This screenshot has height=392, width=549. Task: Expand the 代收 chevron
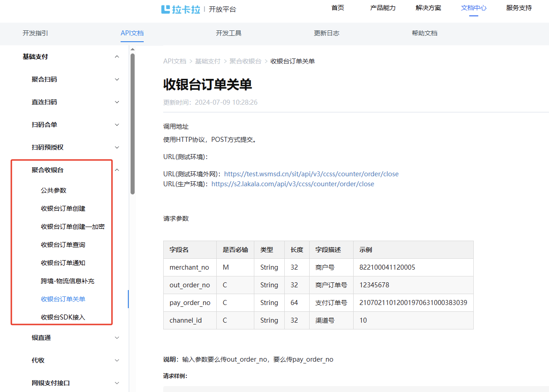click(x=117, y=360)
